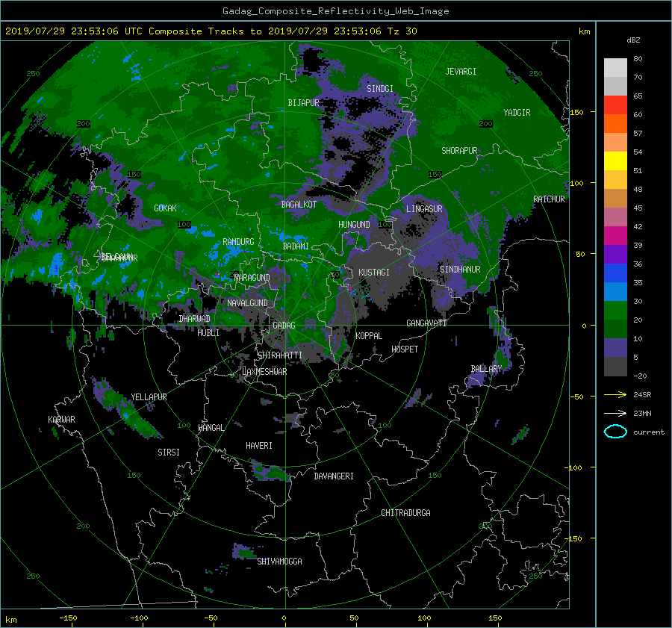
Task: Click the 150 km tick on right axis
Action: [x=577, y=112]
